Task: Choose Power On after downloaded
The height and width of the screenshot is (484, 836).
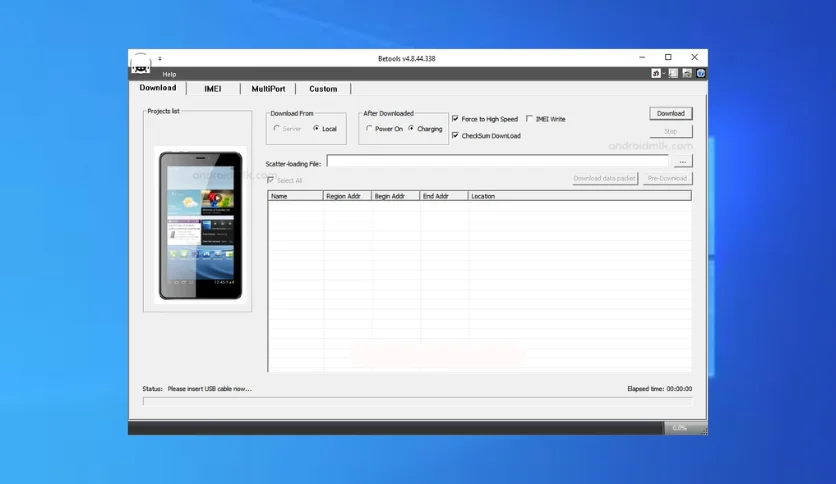Action: (384, 128)
